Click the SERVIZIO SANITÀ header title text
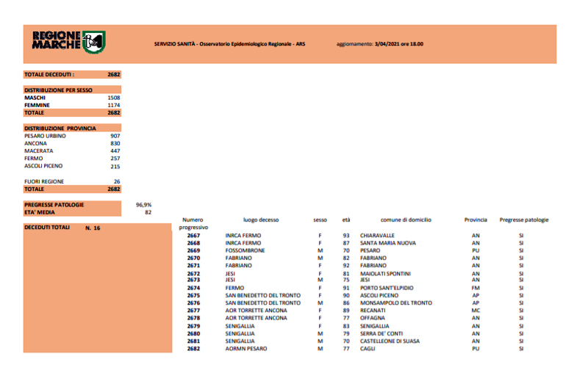The width and height of the screenshot is (588, 384). [229, 44]
